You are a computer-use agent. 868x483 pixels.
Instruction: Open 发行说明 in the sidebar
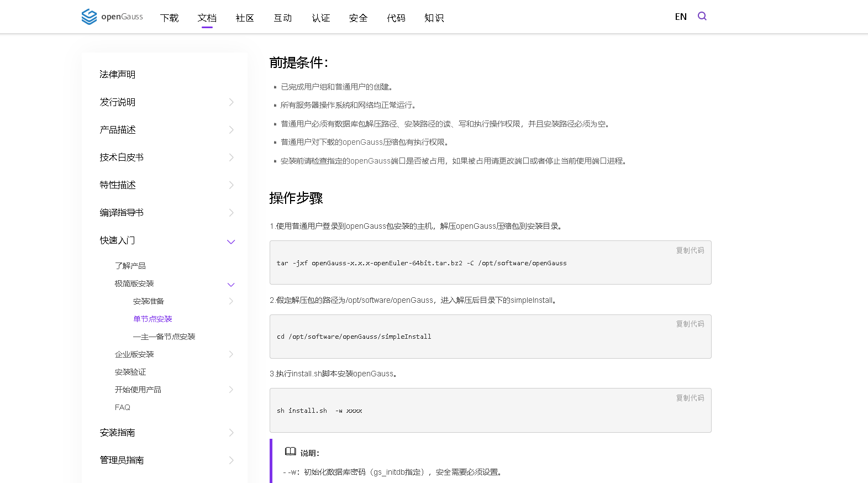(x=118, y=102)
